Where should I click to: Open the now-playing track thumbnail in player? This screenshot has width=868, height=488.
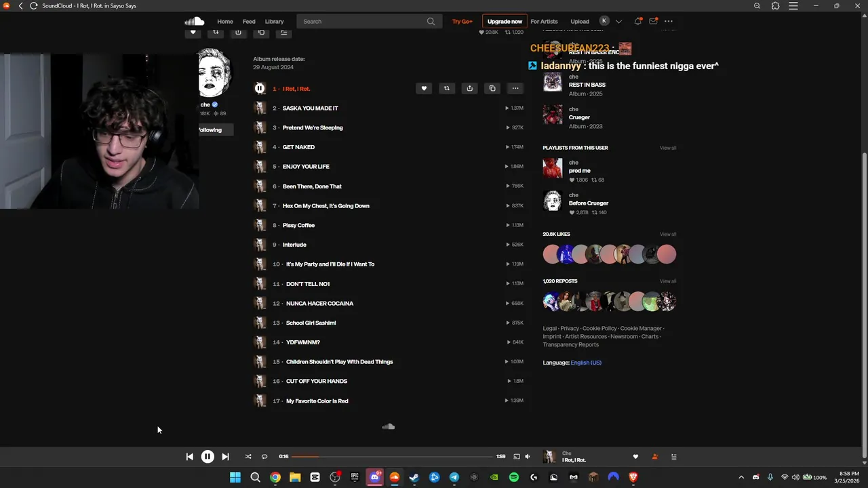pos(550,457)
